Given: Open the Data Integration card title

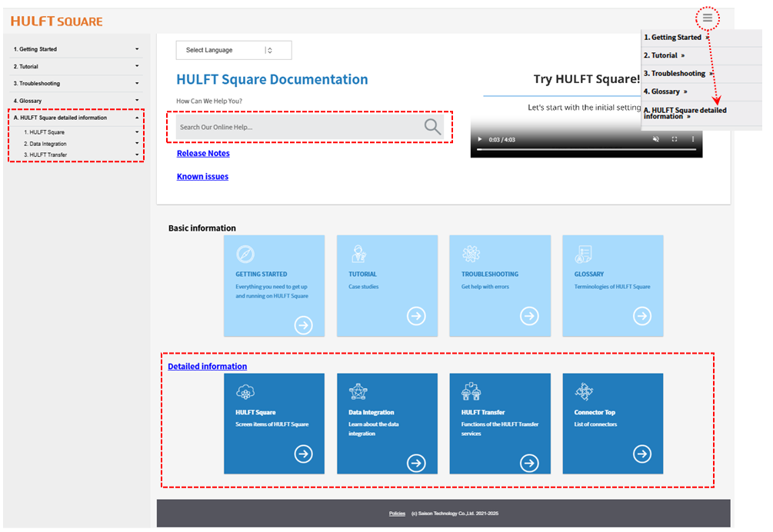Looking at the screenshot, I should [372, 412].
